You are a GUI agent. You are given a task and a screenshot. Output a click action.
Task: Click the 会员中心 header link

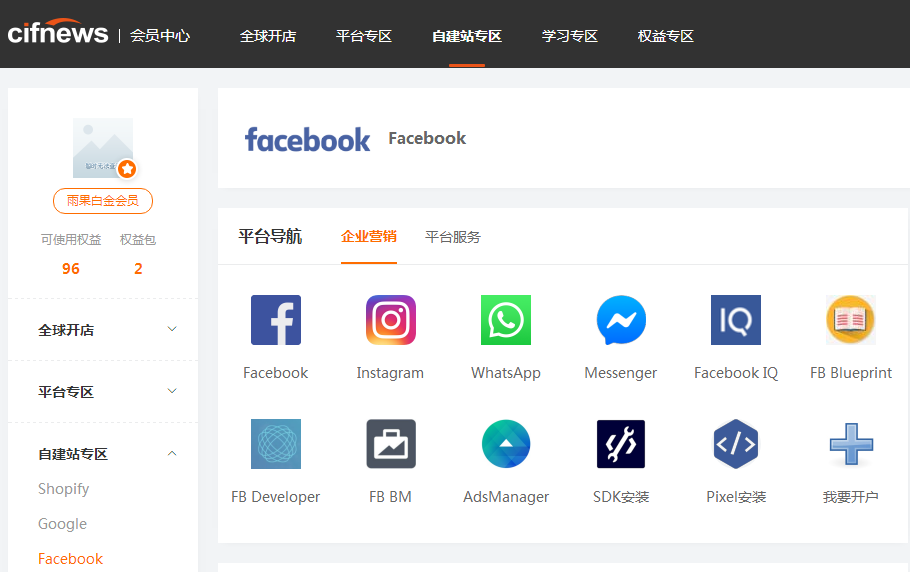pos(160,35)
